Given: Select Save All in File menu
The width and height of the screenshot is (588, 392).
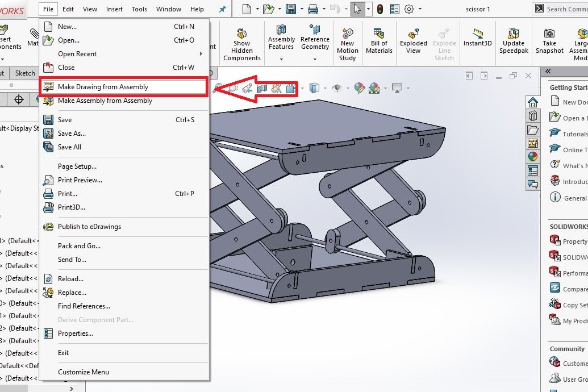Looking at the screenshot, I should 124,147.
